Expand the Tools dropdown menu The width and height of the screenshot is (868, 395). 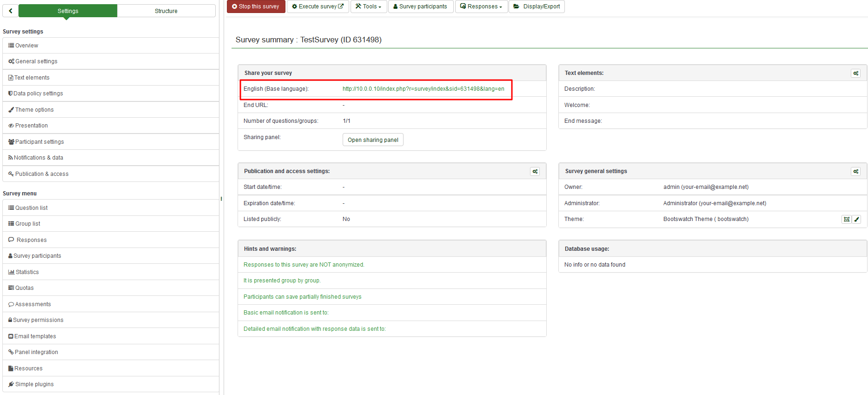[369, 7]
